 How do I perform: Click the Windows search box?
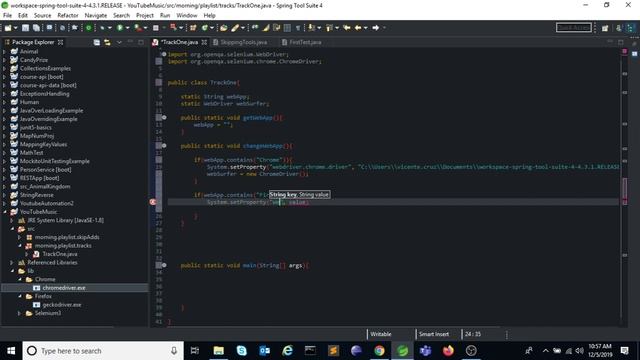103,351
